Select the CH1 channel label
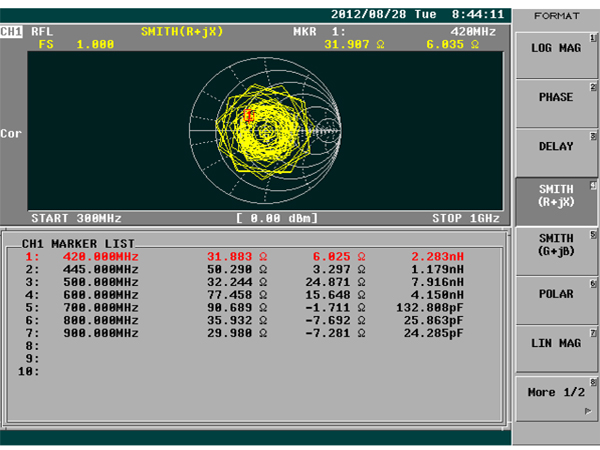This screenshot has height=450, width=600. tap(11, 31)
